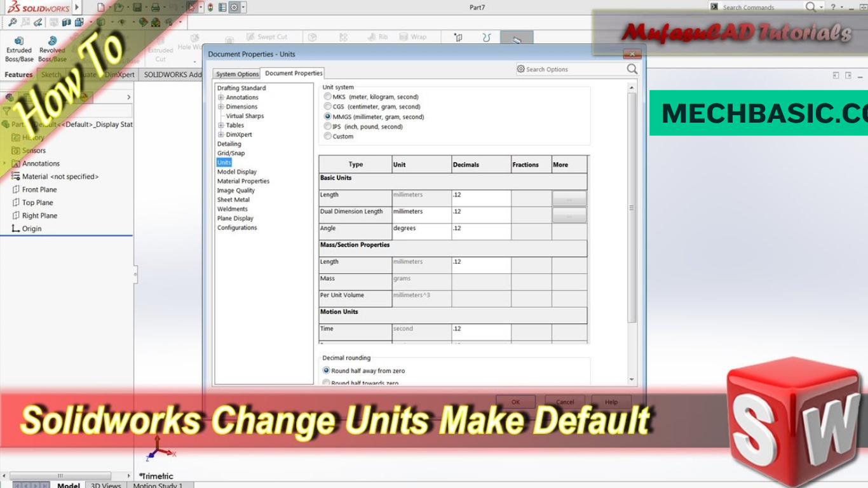Save the part with the floppy disk icon
This screenshot has height=488, width=868.
point(137,8)
